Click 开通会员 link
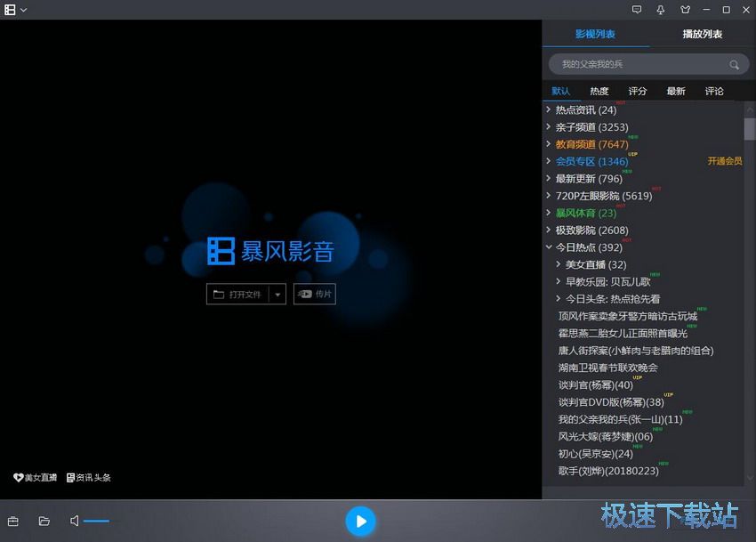This screenshot has height=542, width=756. point(725,161)
